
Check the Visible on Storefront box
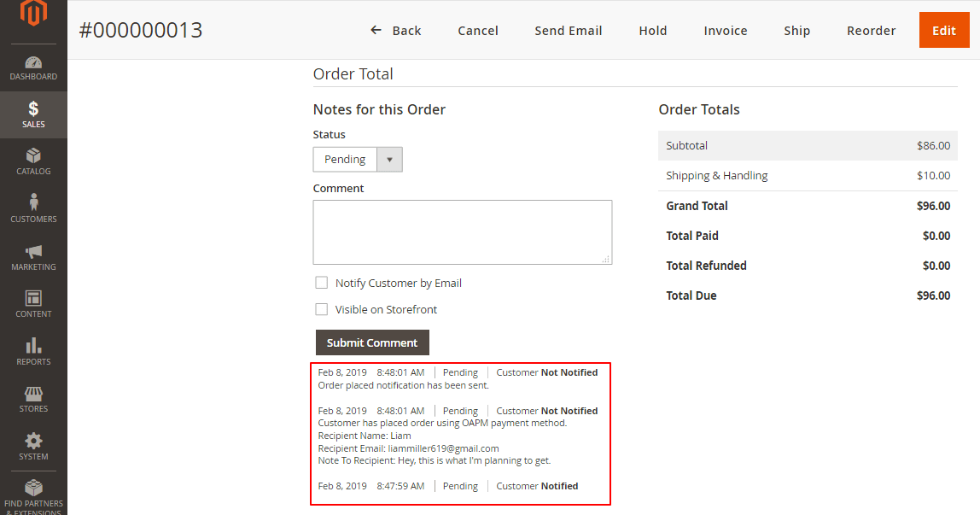click(x=322, y=309)
